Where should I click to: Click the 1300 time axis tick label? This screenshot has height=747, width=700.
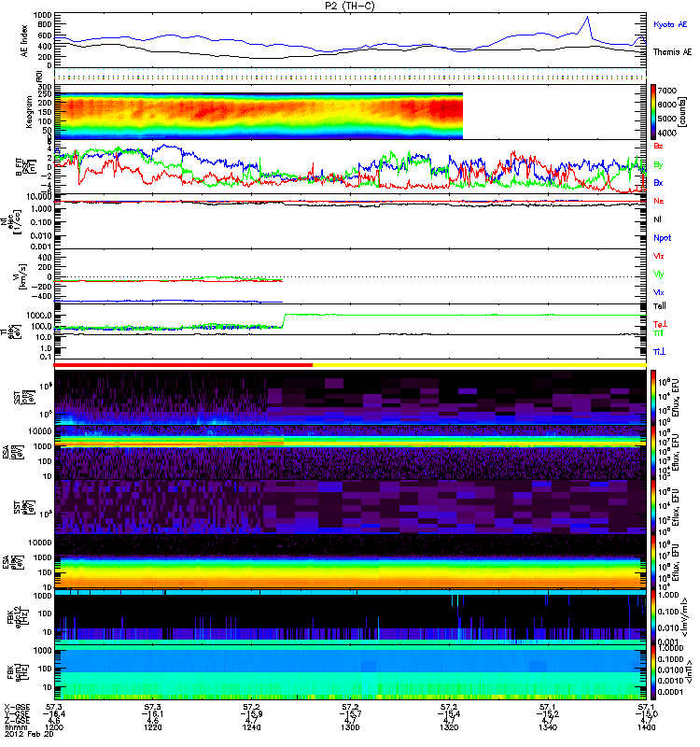[x=350, y=727]
